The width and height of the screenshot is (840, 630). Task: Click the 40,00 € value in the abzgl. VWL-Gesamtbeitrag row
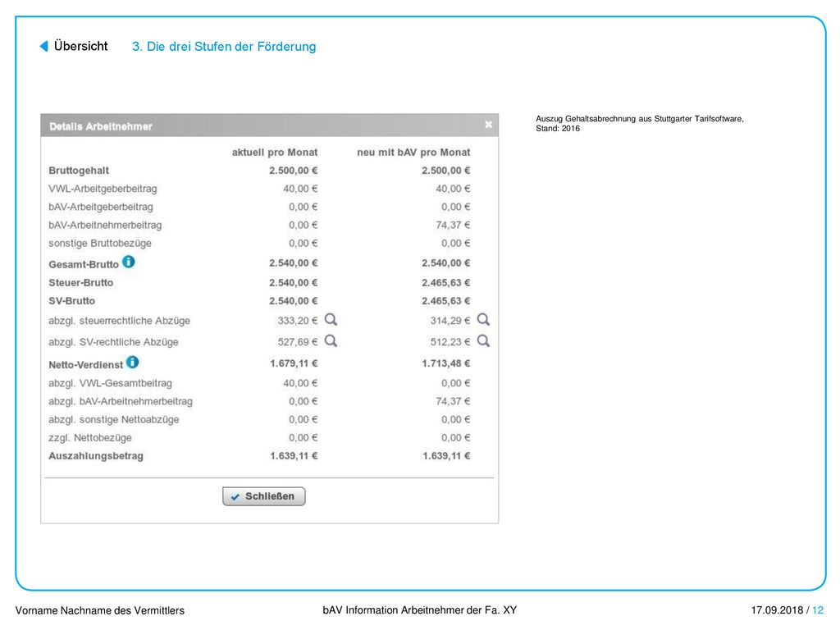coord(300,383)
